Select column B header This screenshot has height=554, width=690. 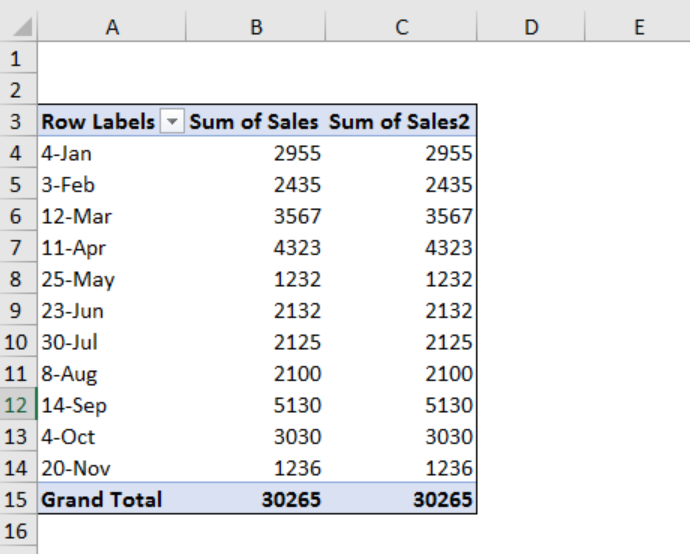coord(256,26)
